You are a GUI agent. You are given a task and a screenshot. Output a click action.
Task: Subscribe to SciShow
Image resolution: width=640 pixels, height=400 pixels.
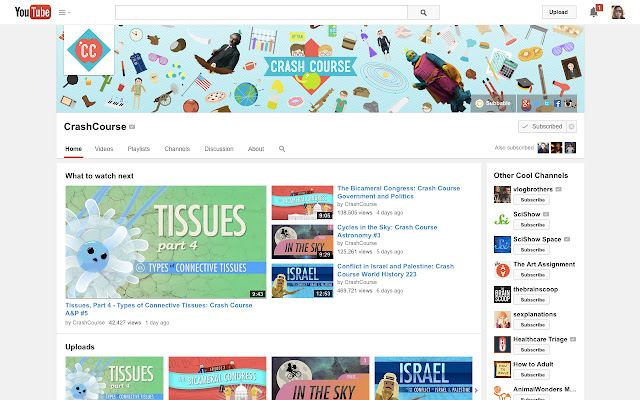[x=531, y=225]
